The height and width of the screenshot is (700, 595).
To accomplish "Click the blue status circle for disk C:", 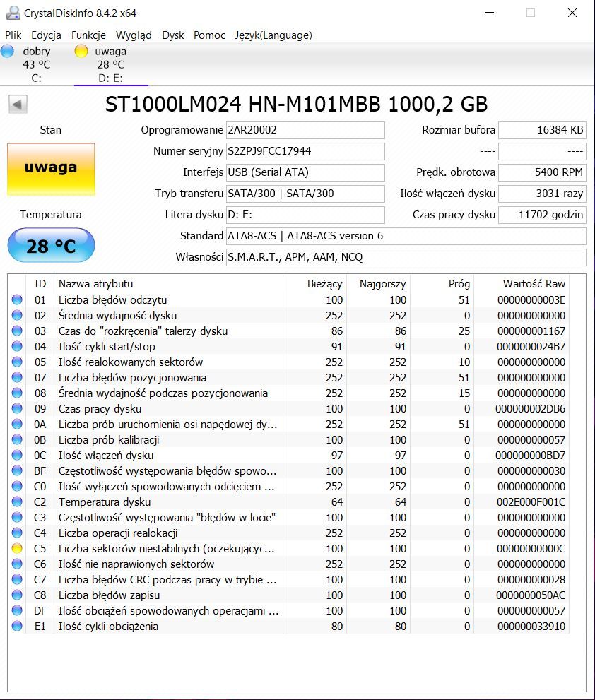I will click(7, 51).
